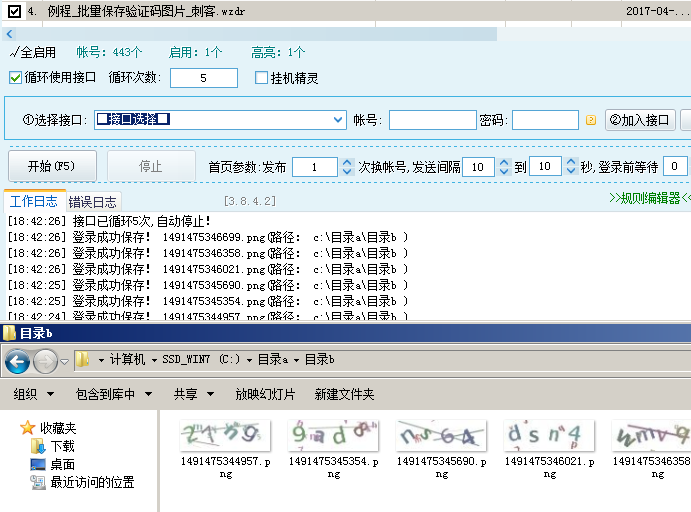The image size is (691, 512).
Task: Toggle the checkbox for the 例程 script row
Action: tap(12, 12)
